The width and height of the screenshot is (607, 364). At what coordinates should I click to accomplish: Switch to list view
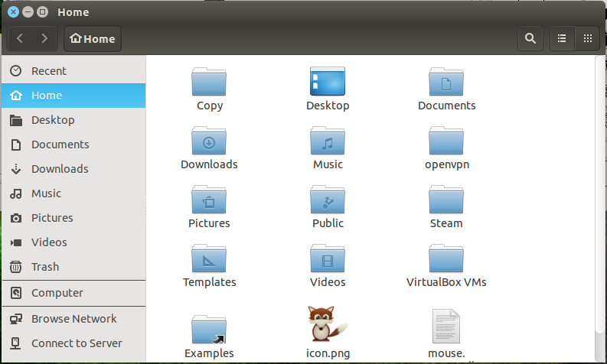[x=562, y=38]
